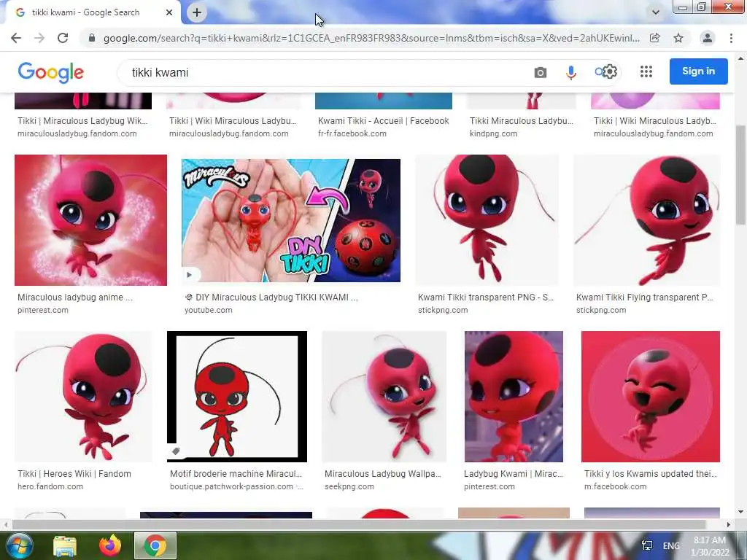Click 'Motif broderie machine Miracul...' title
This screenshot has width=747, height=560.
(236, 474)
